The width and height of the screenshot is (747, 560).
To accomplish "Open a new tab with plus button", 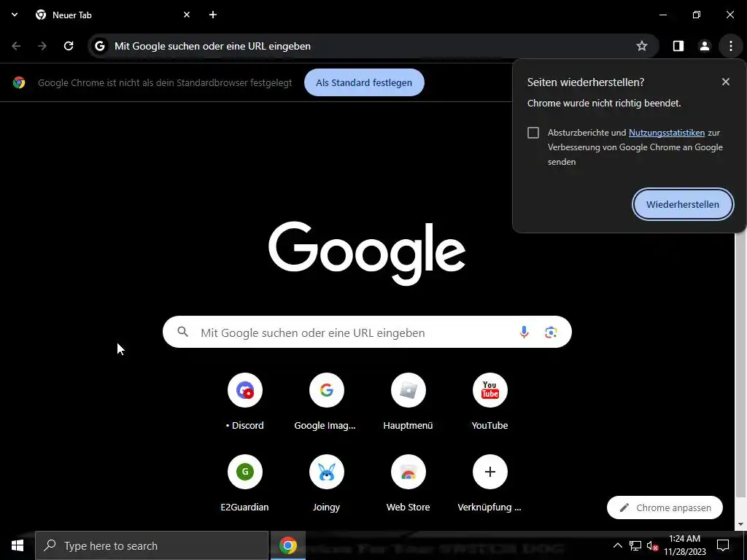I will [213, 15].
